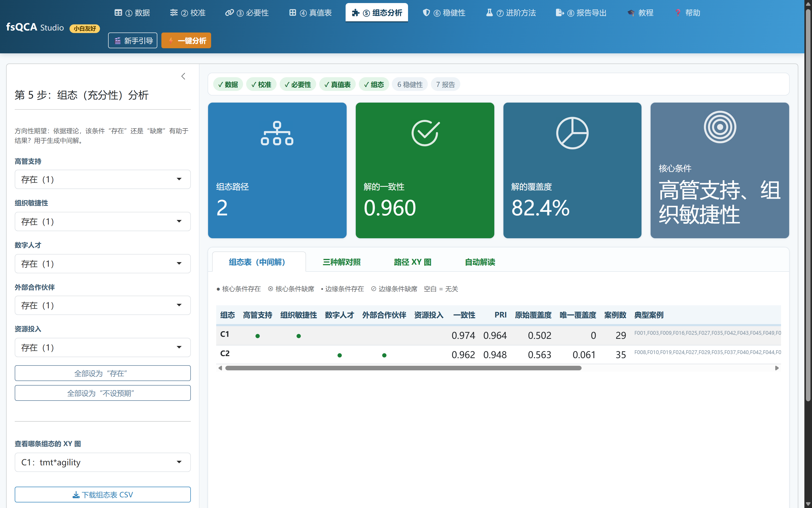Click 全部设为"不设预期" button
The height and width of the screenshot is (508, 812).
[103, 393]
